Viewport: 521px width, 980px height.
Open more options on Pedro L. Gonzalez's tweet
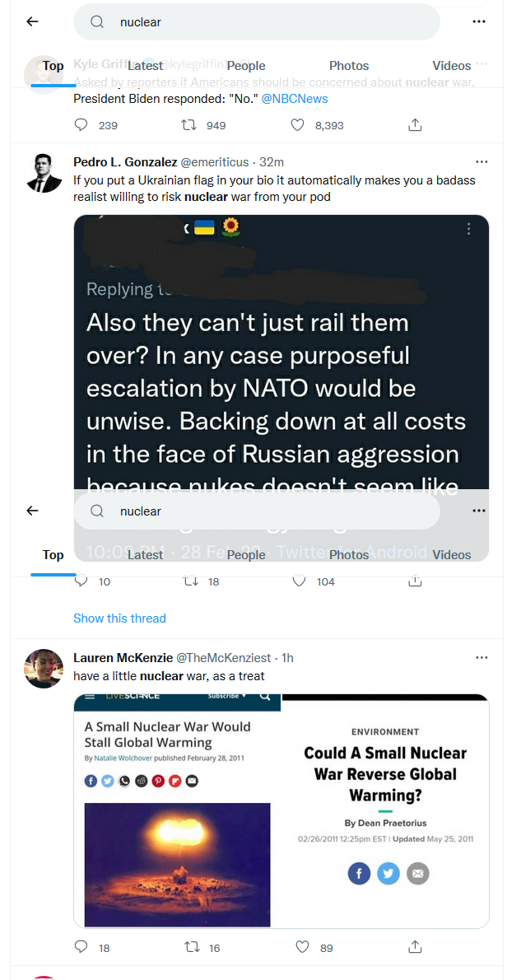pos(481,162)
